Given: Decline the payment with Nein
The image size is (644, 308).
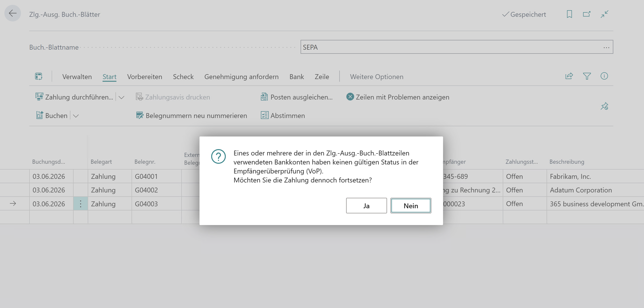Looking at the screenshot, I should pos(410,206).
